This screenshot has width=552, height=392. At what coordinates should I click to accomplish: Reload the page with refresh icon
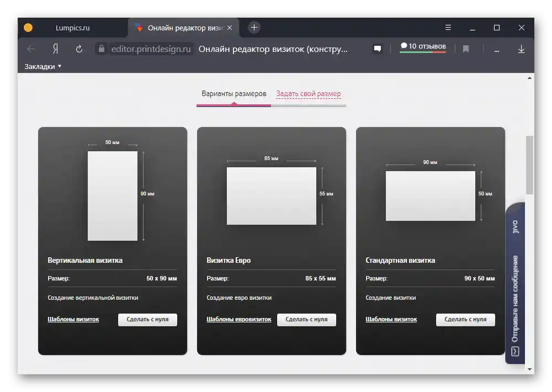[79, 49]
